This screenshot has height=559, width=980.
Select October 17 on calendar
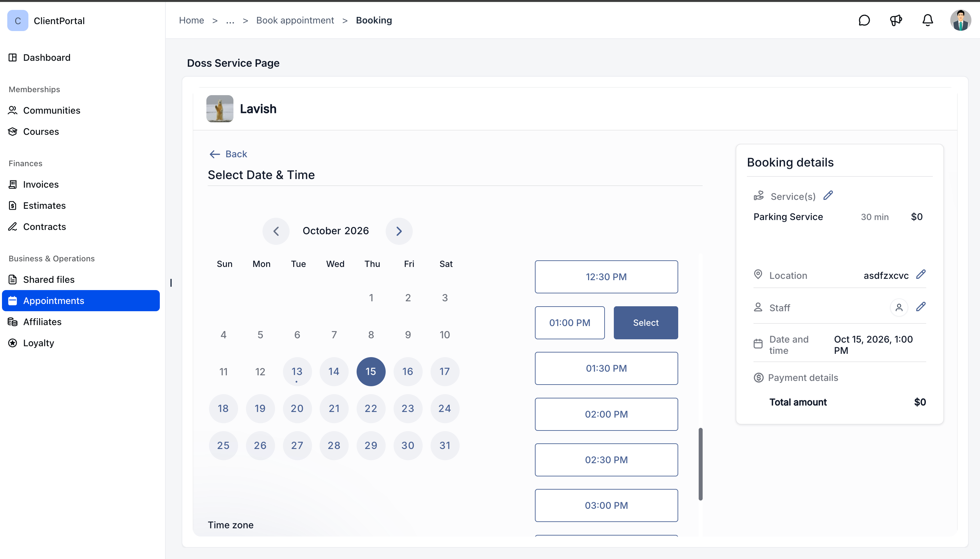(445, 372)
